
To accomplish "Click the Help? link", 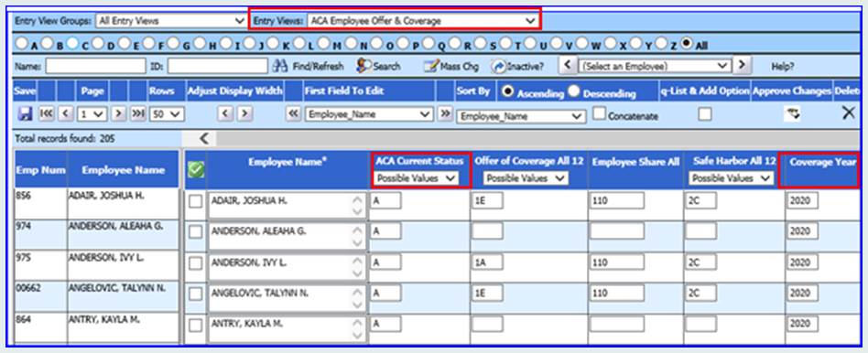I will [783, 67].
